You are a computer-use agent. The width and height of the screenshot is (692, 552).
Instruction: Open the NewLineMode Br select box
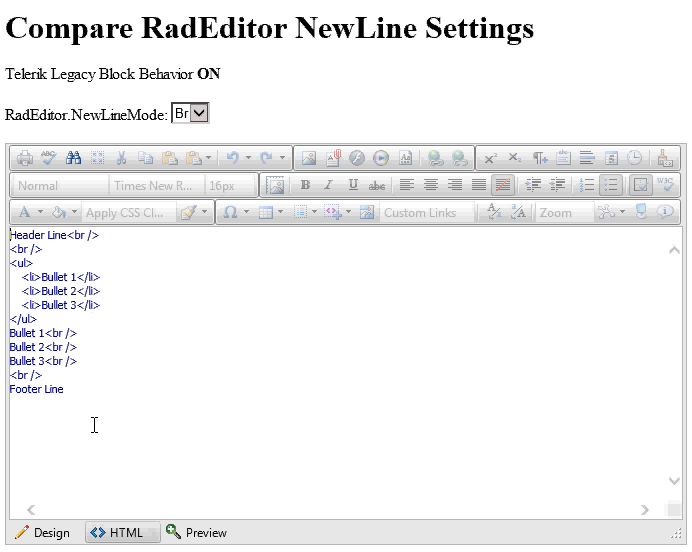(x=190, y=113)
